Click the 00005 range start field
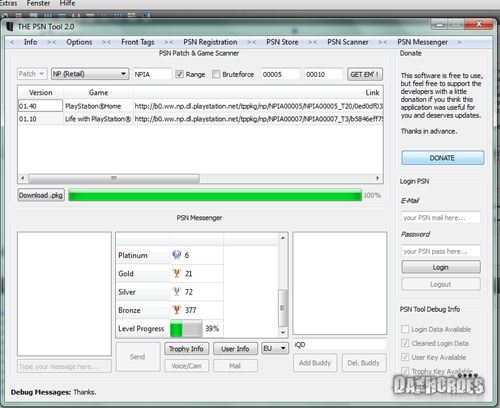 pos(280,74)
